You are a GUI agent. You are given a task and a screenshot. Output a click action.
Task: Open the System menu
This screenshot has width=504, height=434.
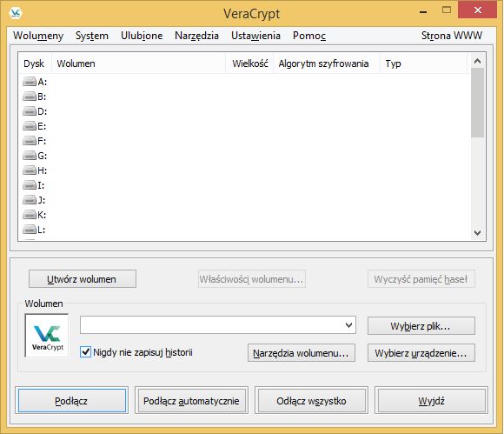[x=92, y=36]
